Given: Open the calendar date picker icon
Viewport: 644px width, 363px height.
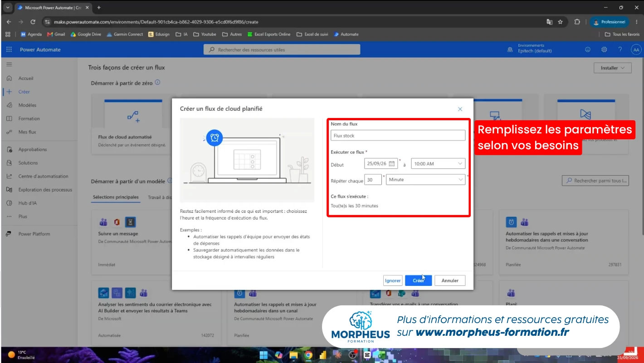Looking at the screenshot, I should tap(392, 164).
